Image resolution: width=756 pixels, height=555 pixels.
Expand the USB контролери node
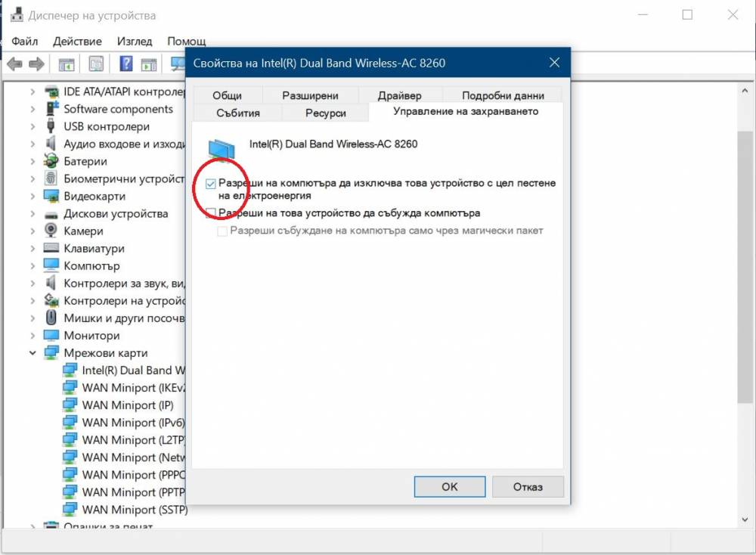33,126
